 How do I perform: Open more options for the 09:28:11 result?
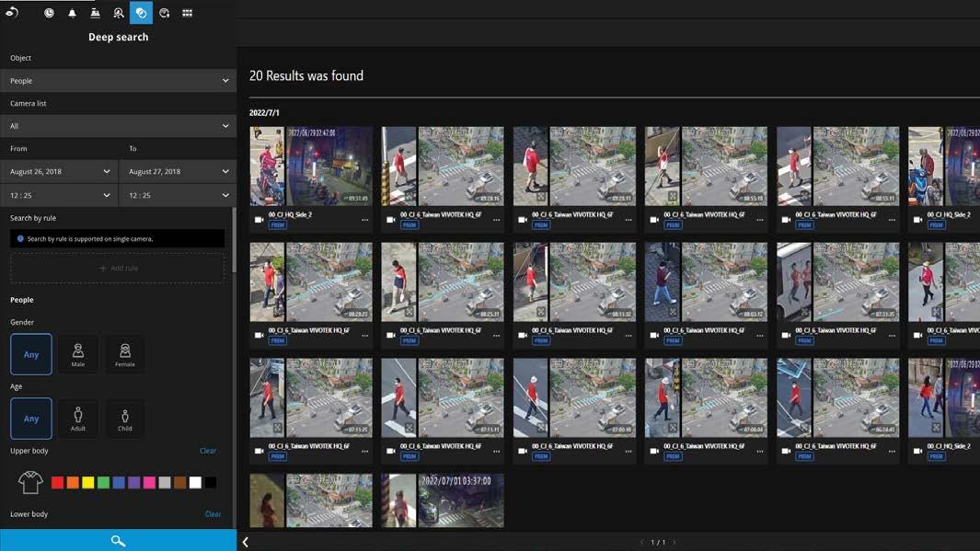pos(628,220)
